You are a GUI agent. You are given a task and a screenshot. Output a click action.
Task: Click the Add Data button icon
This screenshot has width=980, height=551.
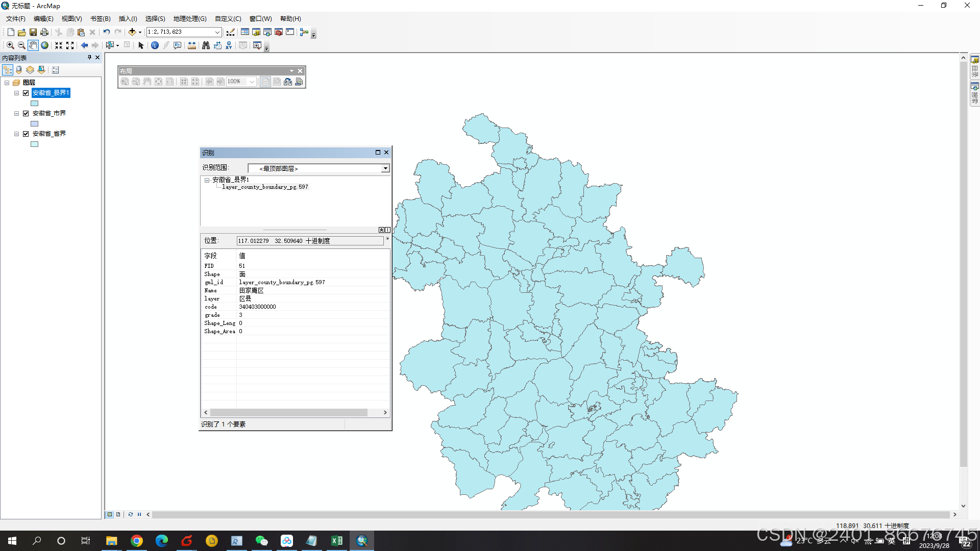132,32
